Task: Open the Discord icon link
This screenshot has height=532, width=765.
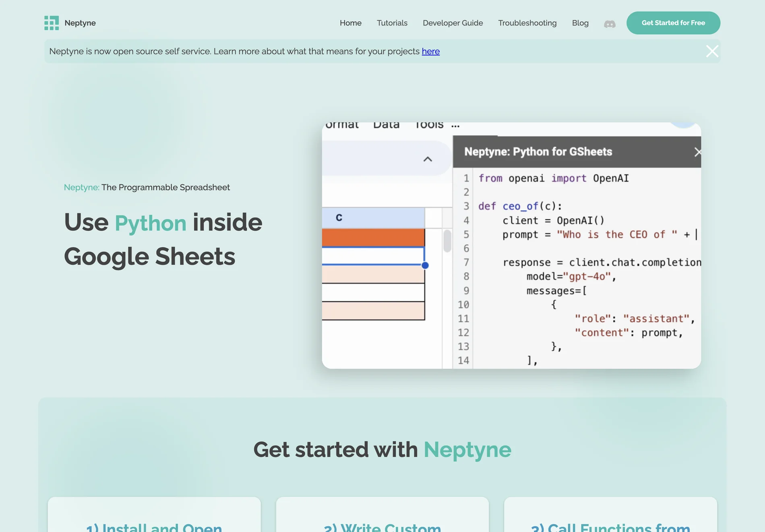Action: (x=610, y=24)
